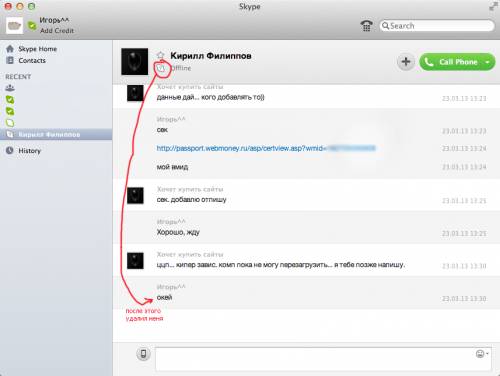Click the plus add people button

406,62
